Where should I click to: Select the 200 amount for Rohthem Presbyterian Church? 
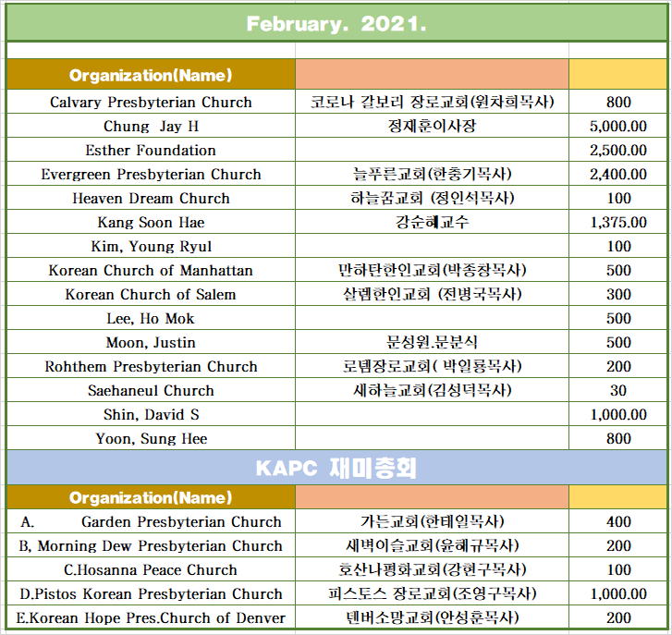pyautogui.click(x=618, y=366)
